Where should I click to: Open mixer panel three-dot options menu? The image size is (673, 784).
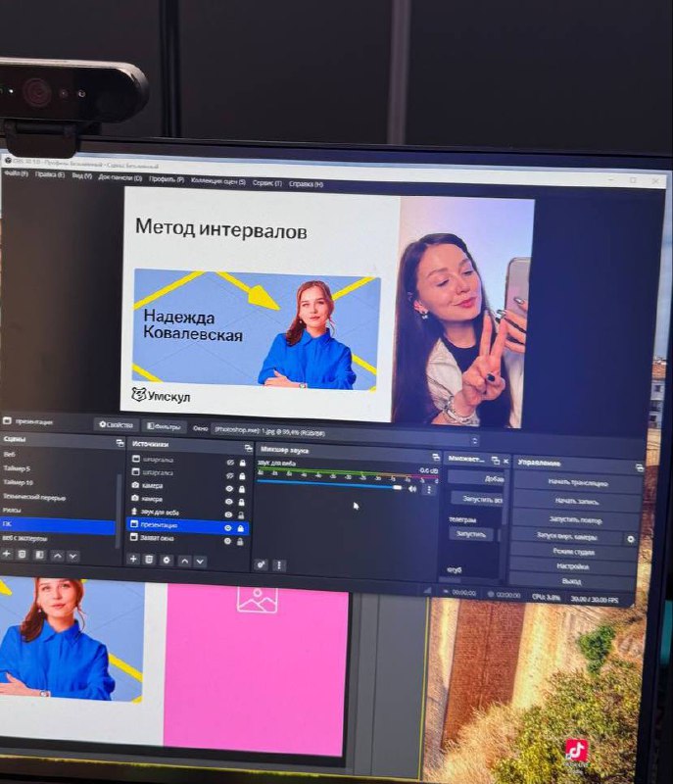coord(279,565)
